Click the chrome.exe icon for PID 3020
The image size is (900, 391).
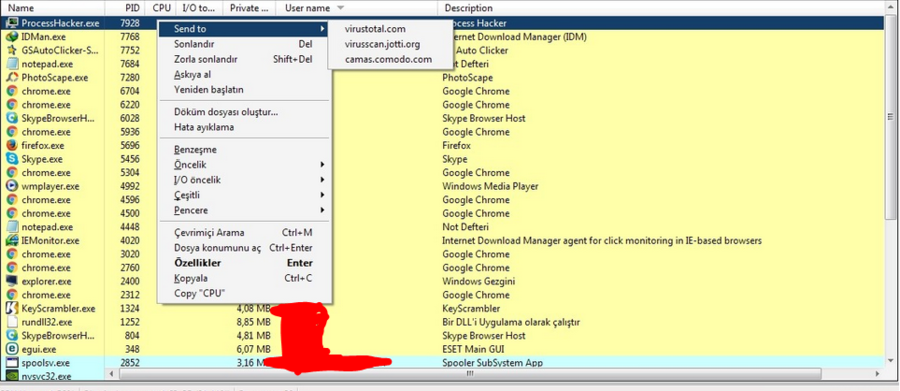[x=11, y=254]
